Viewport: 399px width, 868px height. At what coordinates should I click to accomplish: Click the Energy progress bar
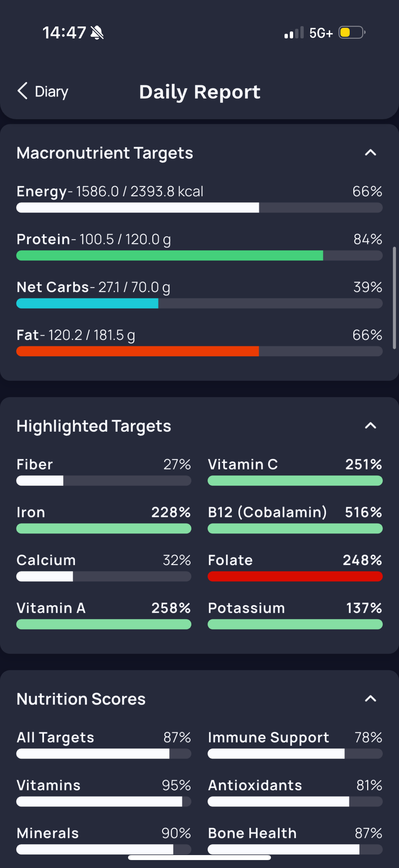[199, 208]
